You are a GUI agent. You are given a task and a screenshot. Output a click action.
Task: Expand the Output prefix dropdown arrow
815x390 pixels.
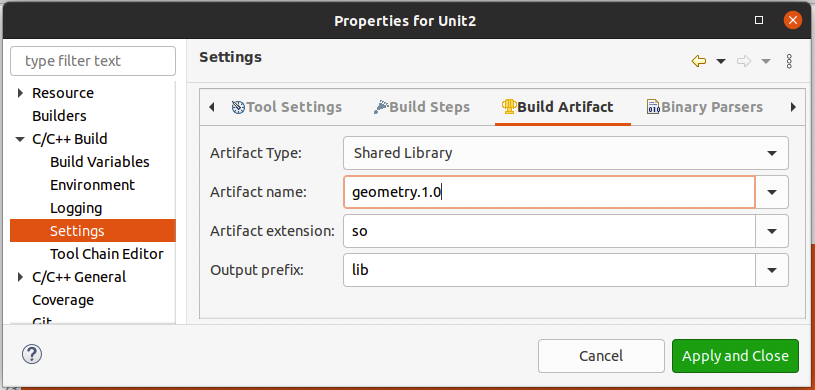(x=772, y=270)
